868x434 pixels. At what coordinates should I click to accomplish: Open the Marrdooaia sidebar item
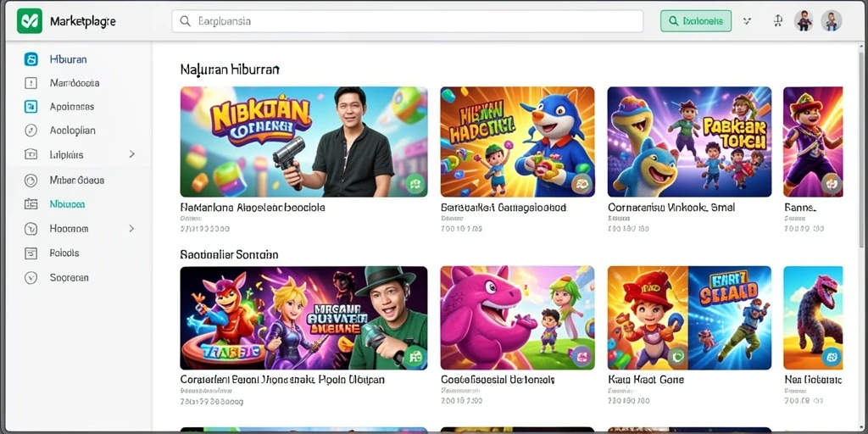75,83
